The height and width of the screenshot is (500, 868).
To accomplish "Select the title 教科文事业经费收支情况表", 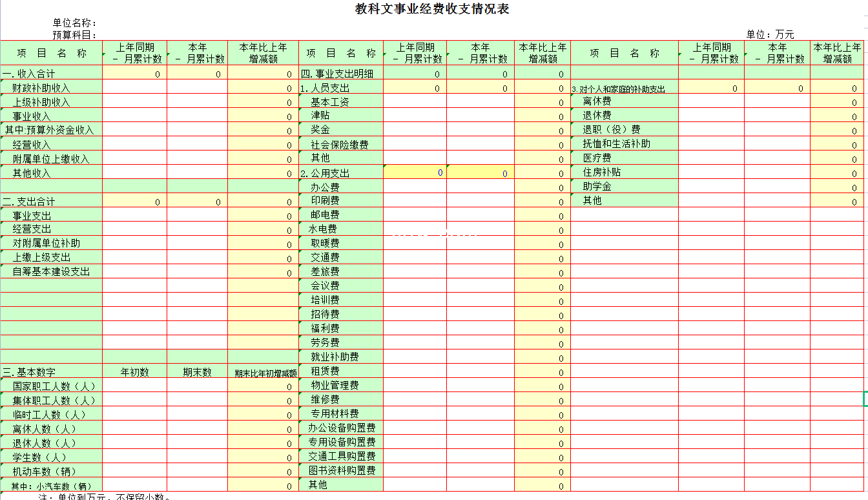I will [432, 9].
